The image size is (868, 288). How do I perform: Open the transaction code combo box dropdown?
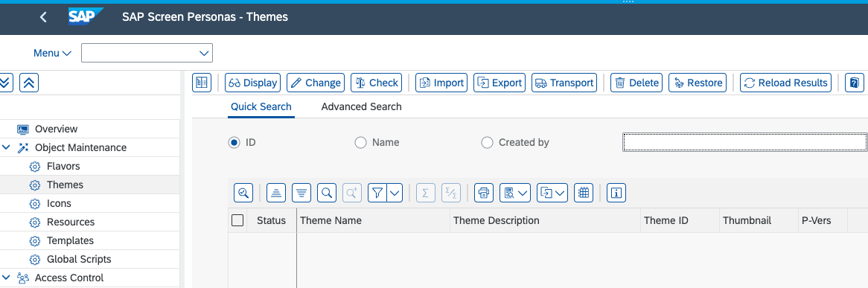(204, 53)
